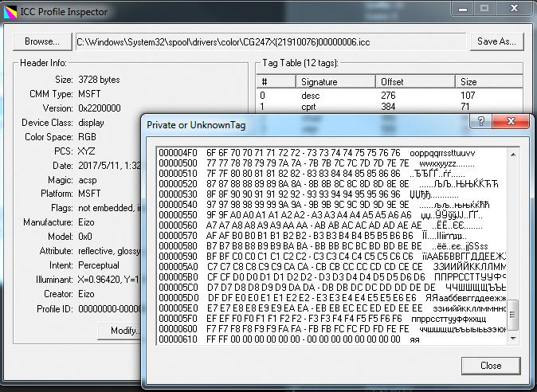Click the Private or UnknownTag dialog title
Screen dimensions: 537x392
(x=196, y=125)
